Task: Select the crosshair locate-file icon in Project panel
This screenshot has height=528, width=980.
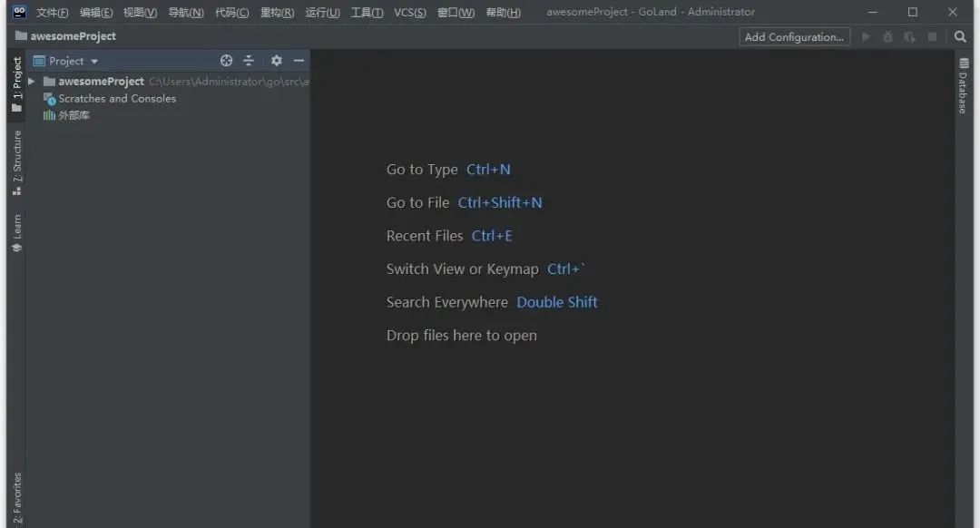Action: tap(226, 60)
